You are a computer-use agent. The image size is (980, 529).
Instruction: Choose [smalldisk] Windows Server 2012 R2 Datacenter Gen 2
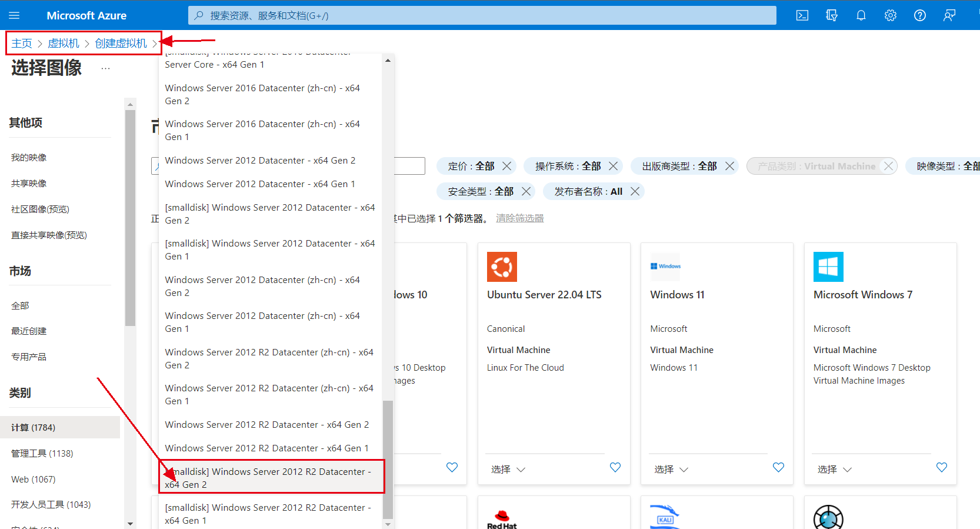click(270, 478)
